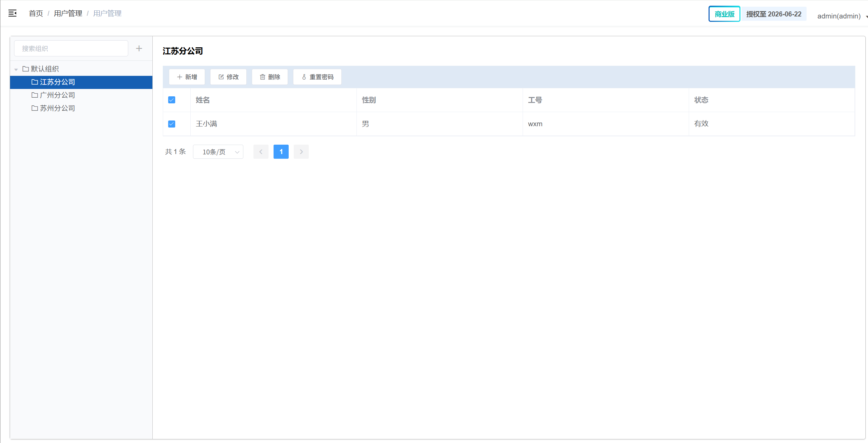Collapse the 默认组织 tree node
The image size is (868, 443).
click(16, 69)
